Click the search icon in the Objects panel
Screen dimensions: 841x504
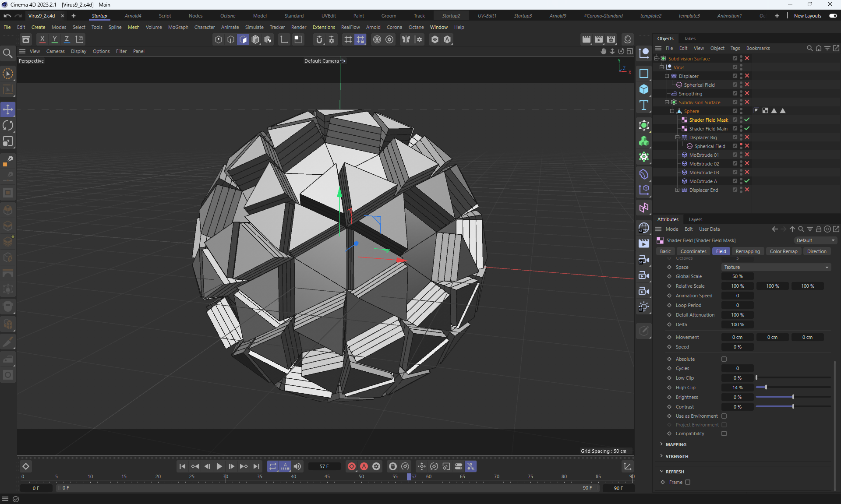pos(809,48)
